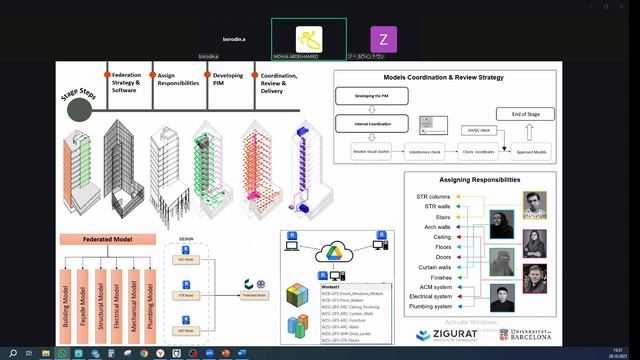This screenshot has height=360, width=640.
Task: Click the End of Stage box
Action: pyautogui.click(x=525, y=114)
